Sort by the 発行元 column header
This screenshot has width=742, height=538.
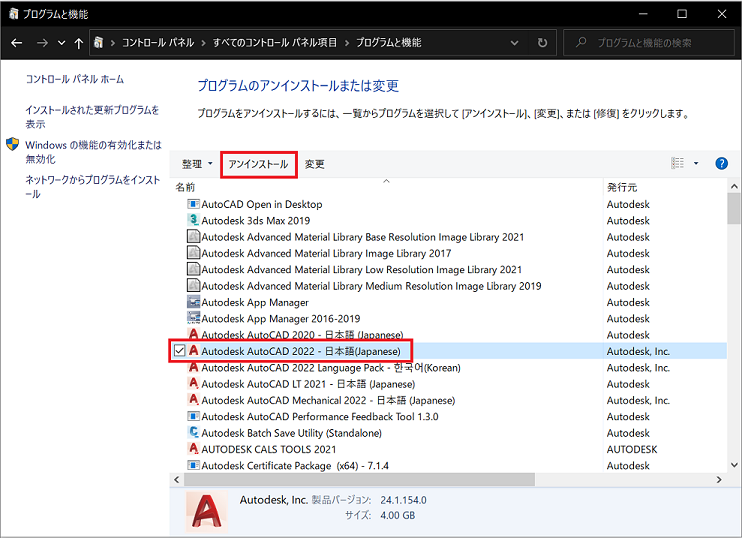click(x=622, y=187)
